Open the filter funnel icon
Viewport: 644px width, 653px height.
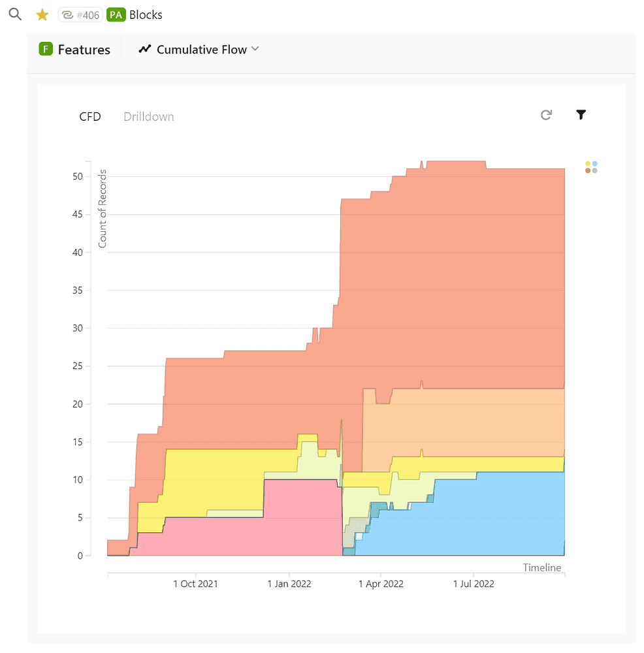tap(581, 115)
